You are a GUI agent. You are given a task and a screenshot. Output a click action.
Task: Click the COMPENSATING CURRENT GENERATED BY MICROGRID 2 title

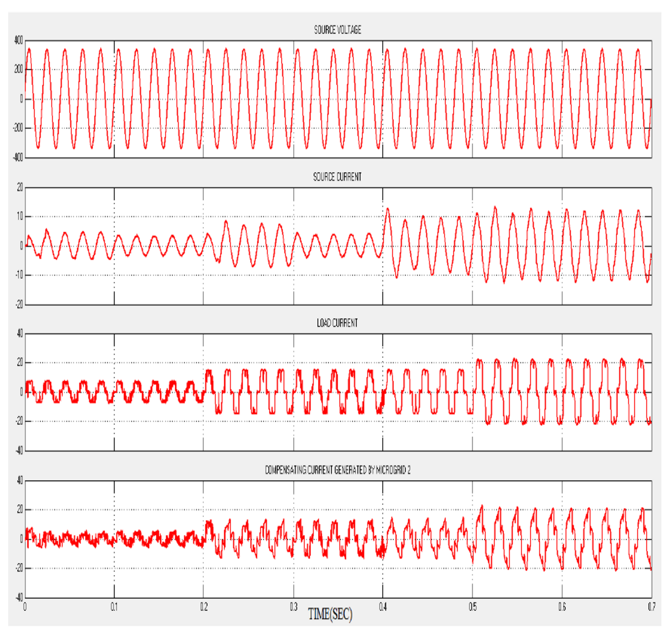point(337,470)
